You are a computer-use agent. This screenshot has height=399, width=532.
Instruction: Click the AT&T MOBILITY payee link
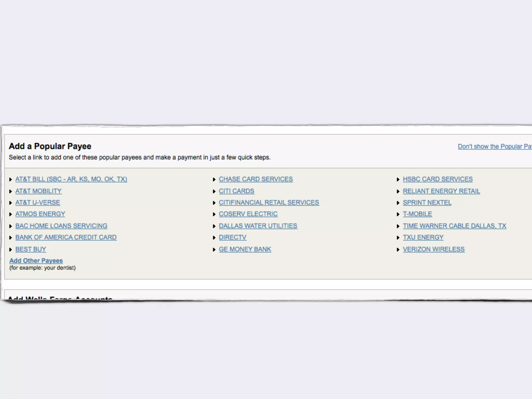point(38,191)
